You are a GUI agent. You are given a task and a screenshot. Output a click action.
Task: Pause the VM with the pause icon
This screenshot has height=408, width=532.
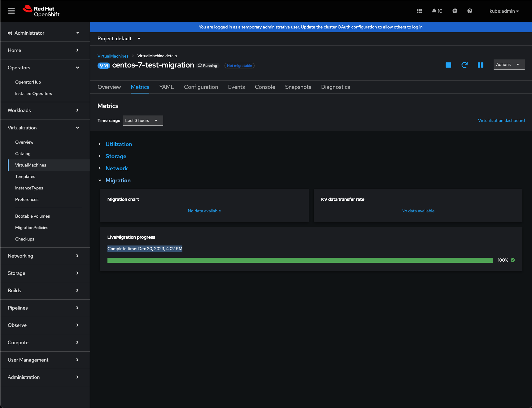click(x=480, y=65)
